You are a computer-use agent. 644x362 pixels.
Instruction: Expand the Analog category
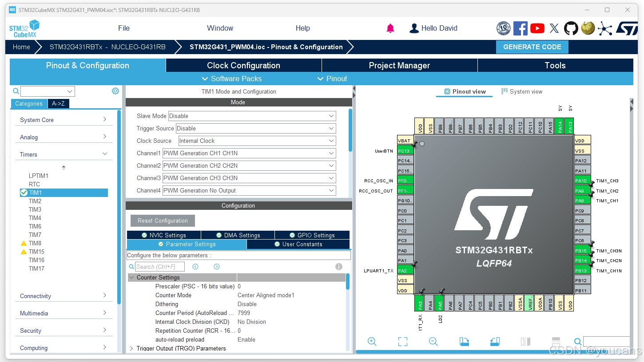(64, 137)
